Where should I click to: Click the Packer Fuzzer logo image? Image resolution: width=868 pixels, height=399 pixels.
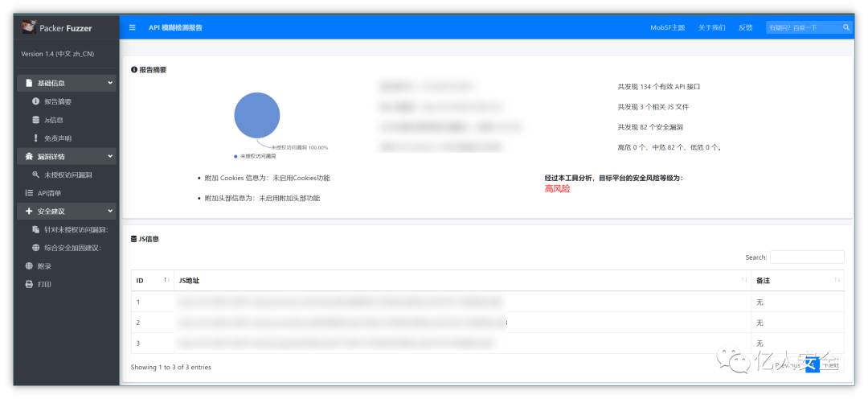(28, 27)
